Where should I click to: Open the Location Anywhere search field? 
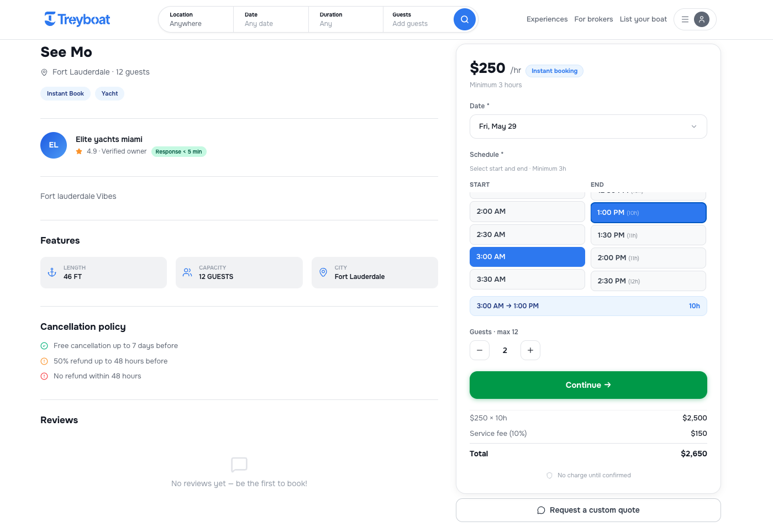tap(196, 19)
